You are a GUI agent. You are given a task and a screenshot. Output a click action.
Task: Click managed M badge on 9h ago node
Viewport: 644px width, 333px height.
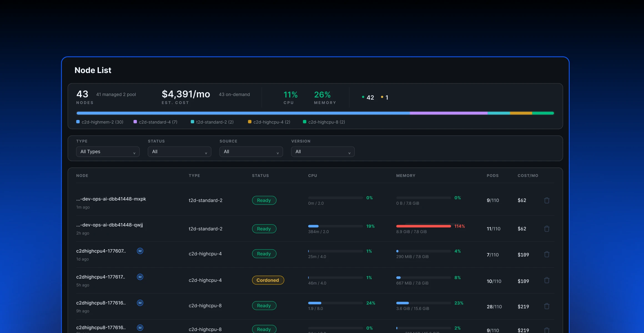click(x=140, y=303)
